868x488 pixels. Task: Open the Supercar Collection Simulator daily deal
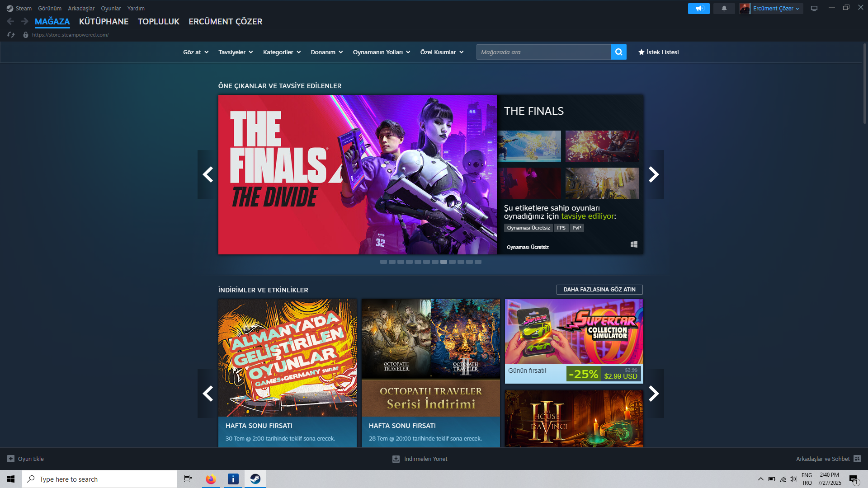(574, 341)
